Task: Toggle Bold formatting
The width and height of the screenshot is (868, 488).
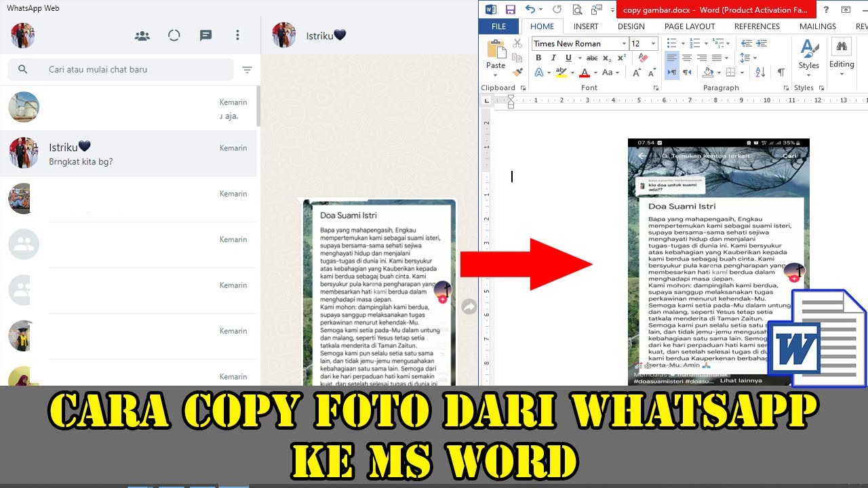Action: (538, 58)
